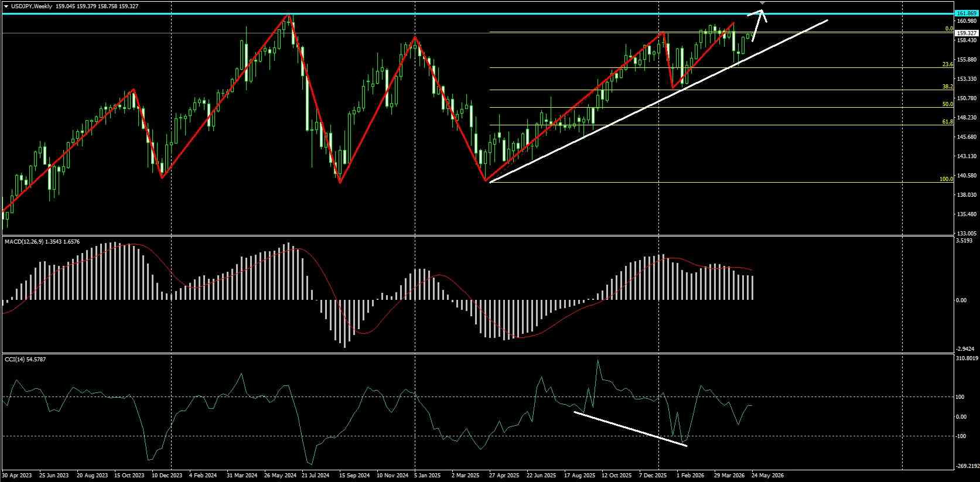Click the 143.130 price axis label
980x482 pixels.
(x=966, y=156)
